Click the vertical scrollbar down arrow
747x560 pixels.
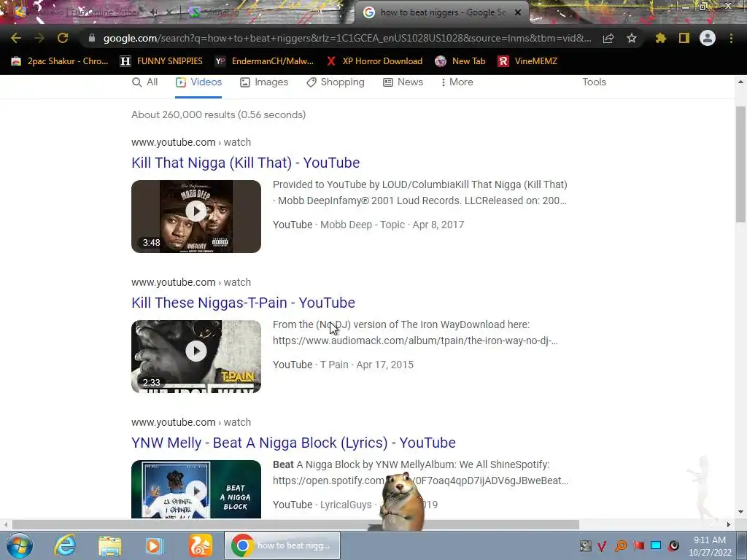[x=740, y=512]
